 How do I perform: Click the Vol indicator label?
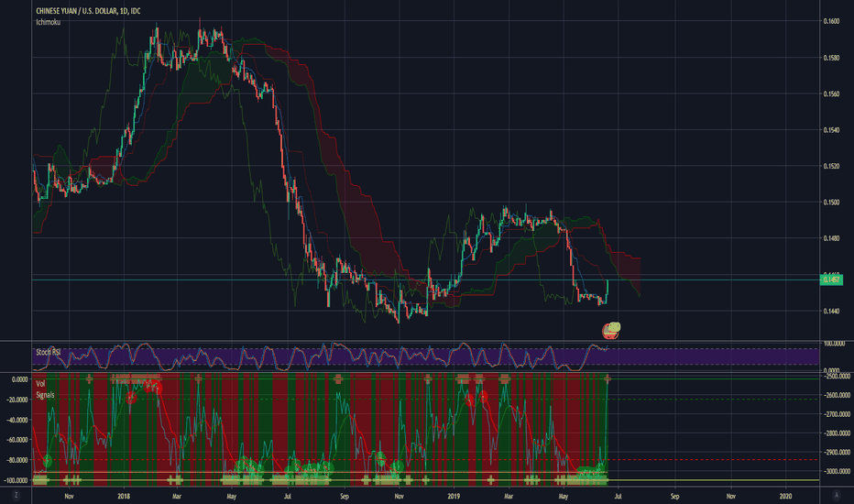pyautogui.click(x=40, y=384)
